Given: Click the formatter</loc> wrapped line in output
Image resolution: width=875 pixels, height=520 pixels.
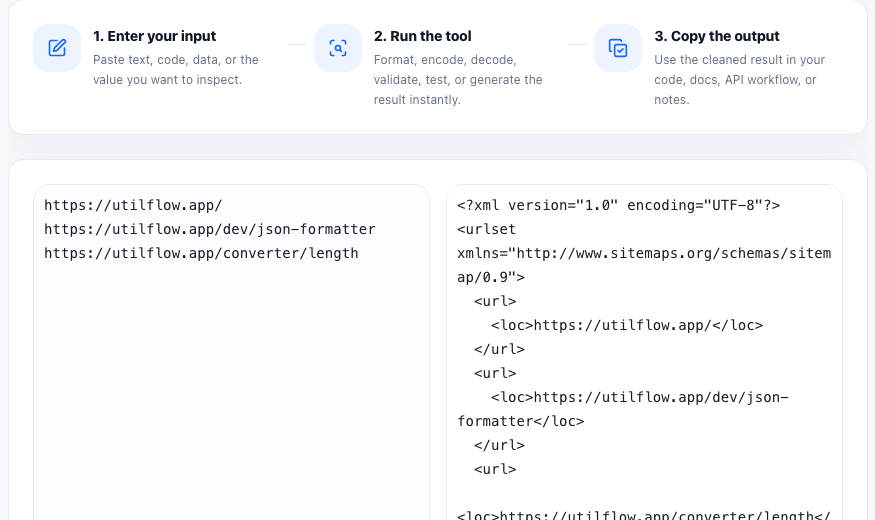Looking at the screenshot, I should pyautogui.click(x=521, y=421).
